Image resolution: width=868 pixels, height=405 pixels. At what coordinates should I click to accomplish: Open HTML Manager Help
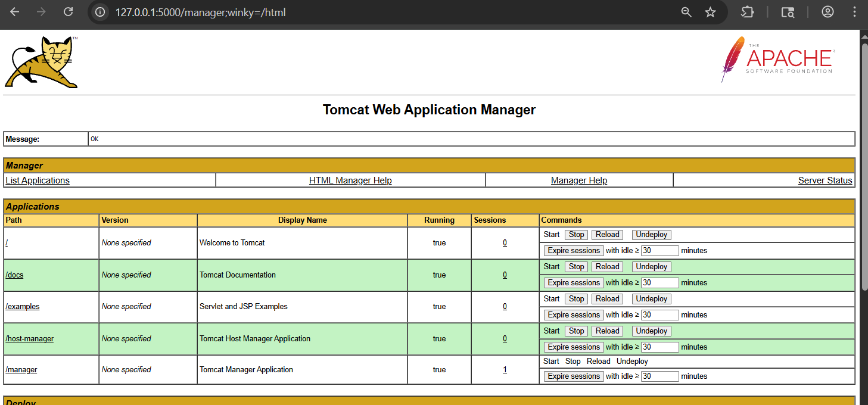click(350, 180)
